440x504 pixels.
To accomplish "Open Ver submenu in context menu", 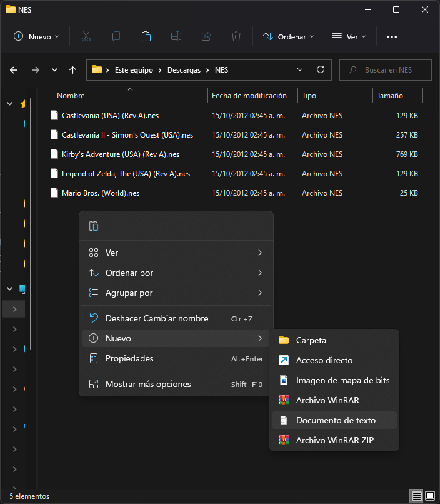I will tap(176, 253).
